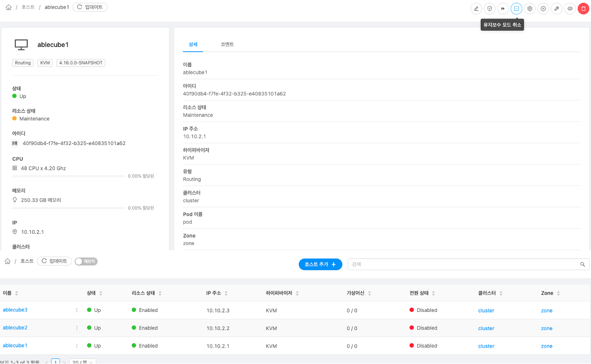Image resolution: width=591 pixels, height=364 pixels.
Task: Click the circled plus icon
Action: (543, 8)
